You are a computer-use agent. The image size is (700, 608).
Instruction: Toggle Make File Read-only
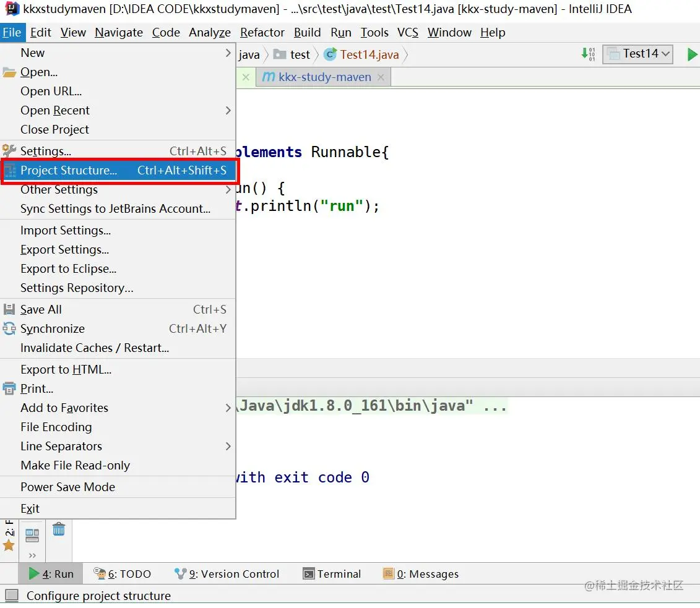pos(118,465)
